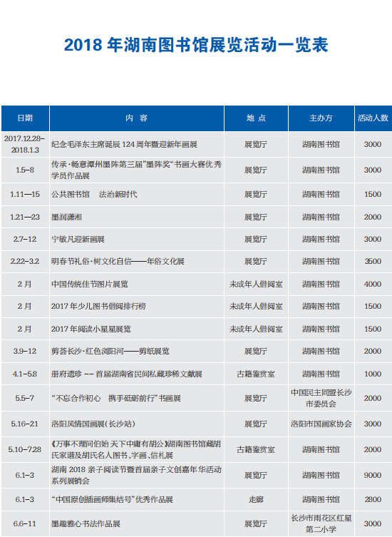Click the 洛阳市国画家协会 organizer cell

coord(321,424)
